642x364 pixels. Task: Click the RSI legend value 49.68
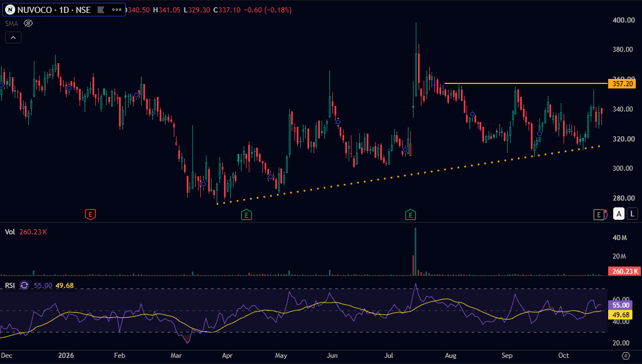click(x=65, y=286)
